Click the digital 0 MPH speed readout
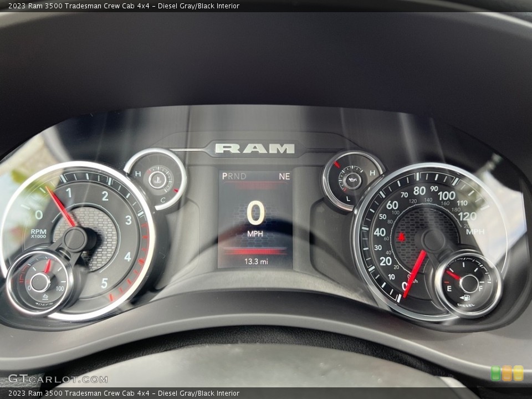Viewport: 532px width, 399px height. tap(255, 219)
